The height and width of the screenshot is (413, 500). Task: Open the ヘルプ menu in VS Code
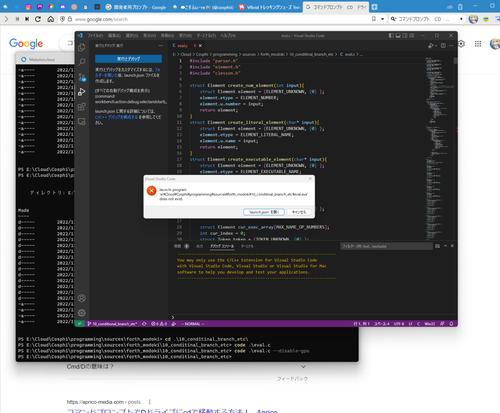[228, 35]
